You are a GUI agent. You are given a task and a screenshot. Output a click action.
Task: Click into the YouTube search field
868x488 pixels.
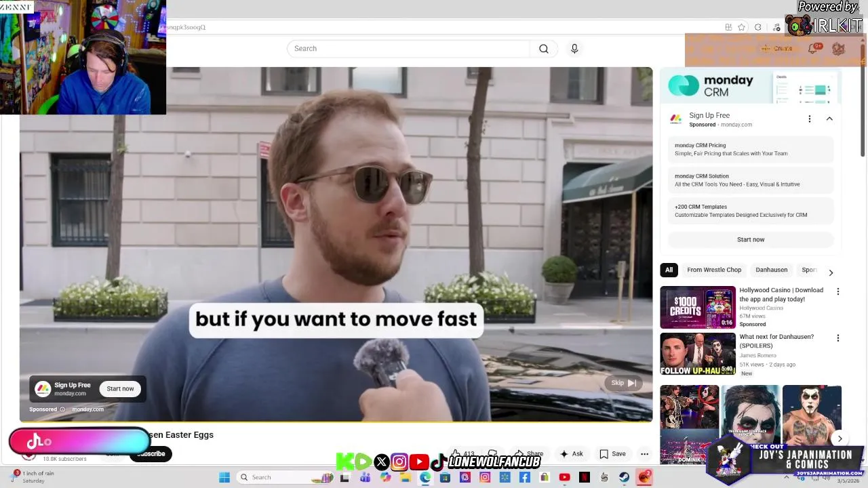(x=408, y=49)
